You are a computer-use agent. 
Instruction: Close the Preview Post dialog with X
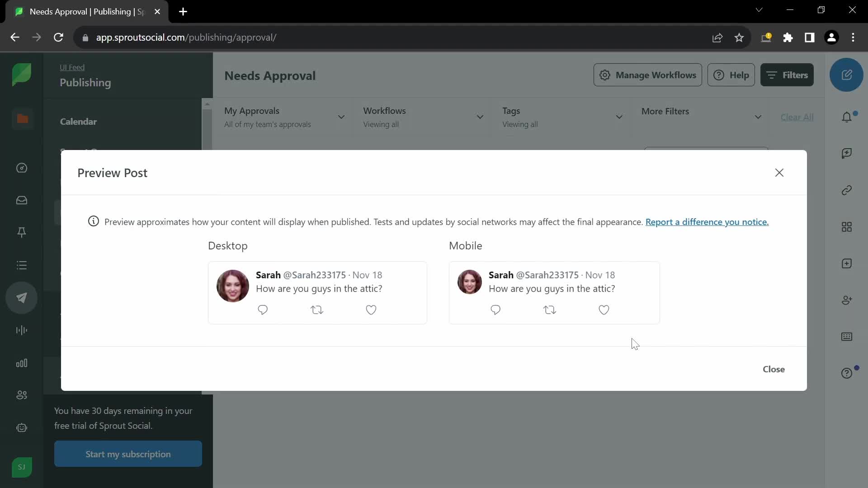779,173
